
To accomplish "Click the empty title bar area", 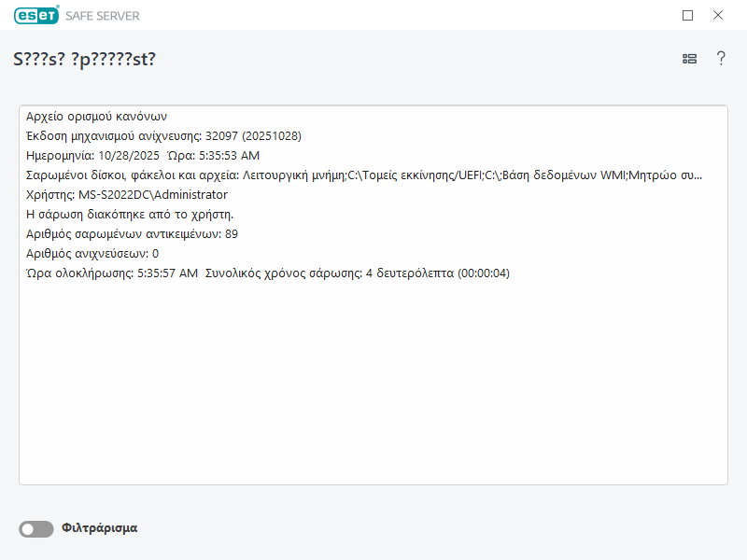I will point(420,15).
